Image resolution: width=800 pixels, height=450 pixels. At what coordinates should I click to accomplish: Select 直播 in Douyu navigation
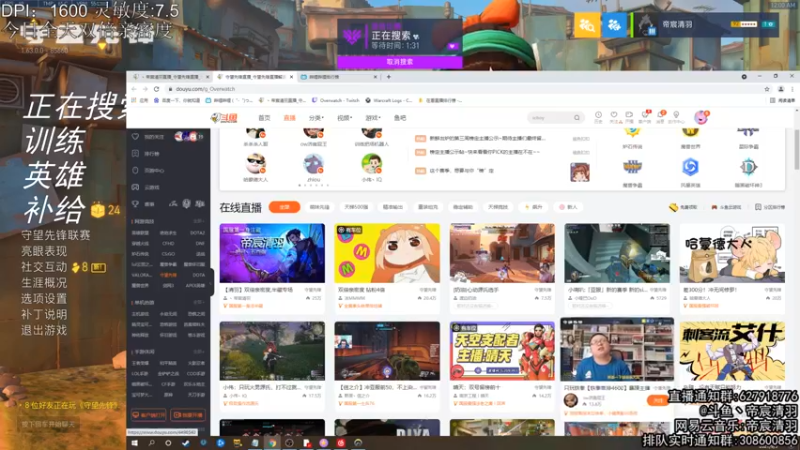(x=289, y=118)
